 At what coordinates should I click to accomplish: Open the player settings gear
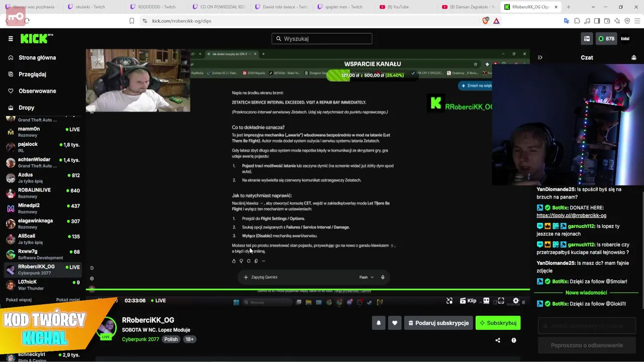click(x=516, y=301)
